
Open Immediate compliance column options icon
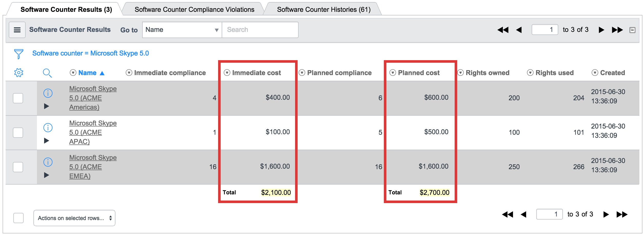pyautogui.click(x=129, y=73)
